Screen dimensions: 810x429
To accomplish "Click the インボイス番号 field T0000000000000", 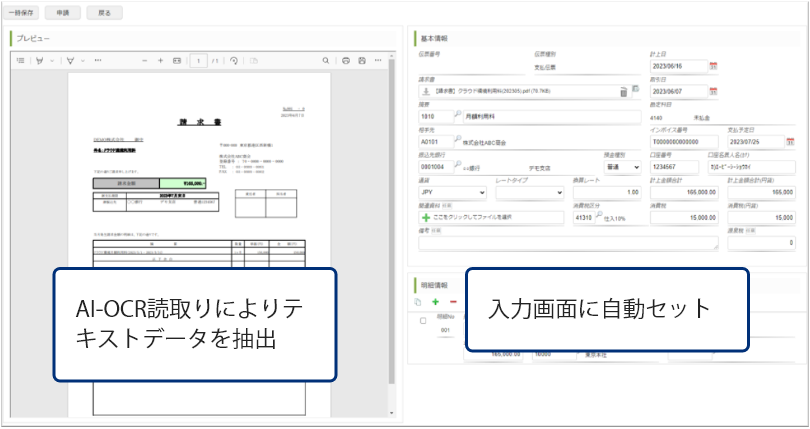I will [x=684, y=142].
